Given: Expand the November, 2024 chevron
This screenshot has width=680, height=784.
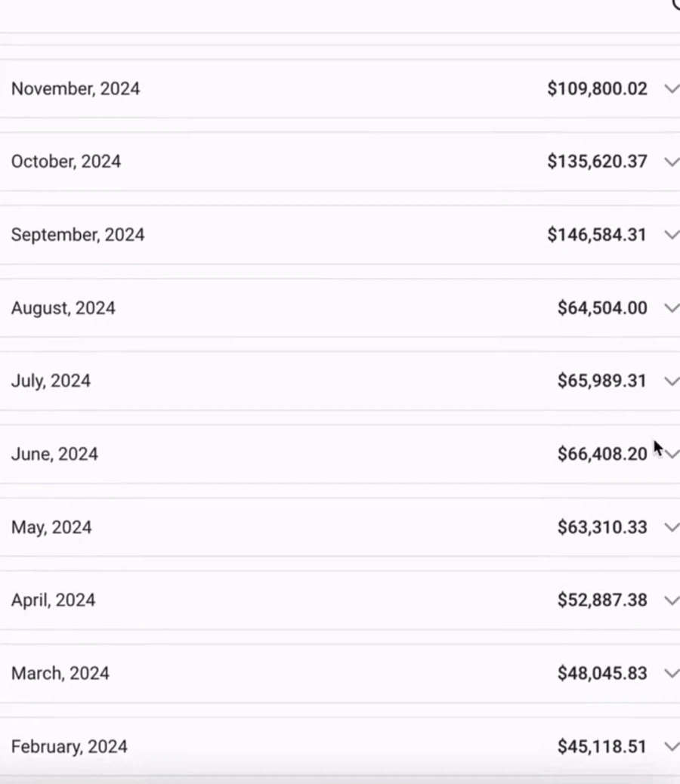Looking at the screenshot, I should tap(671, 88).
